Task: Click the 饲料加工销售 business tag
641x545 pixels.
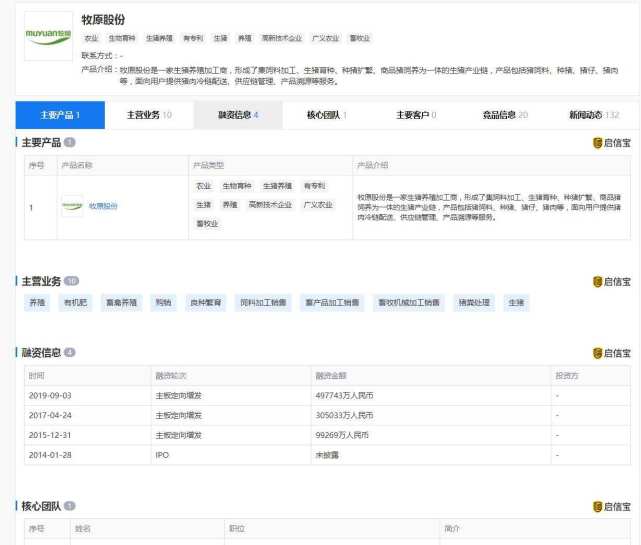Action: coord(263,303)
